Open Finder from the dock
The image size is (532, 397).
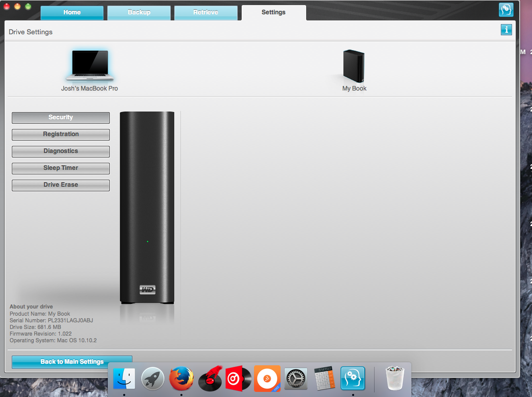pos(124,379)
